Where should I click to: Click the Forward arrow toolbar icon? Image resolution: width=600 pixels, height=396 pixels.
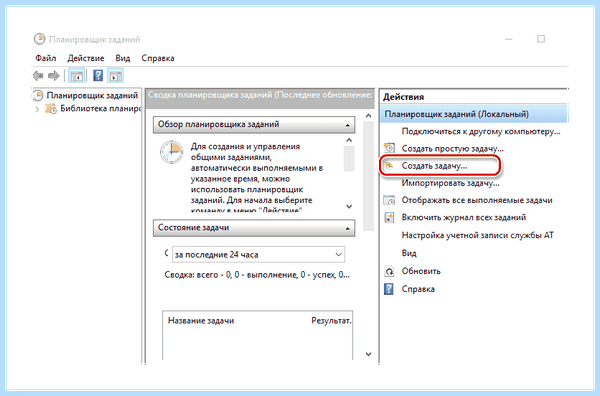pyautogui.click(x=54, y=76)
